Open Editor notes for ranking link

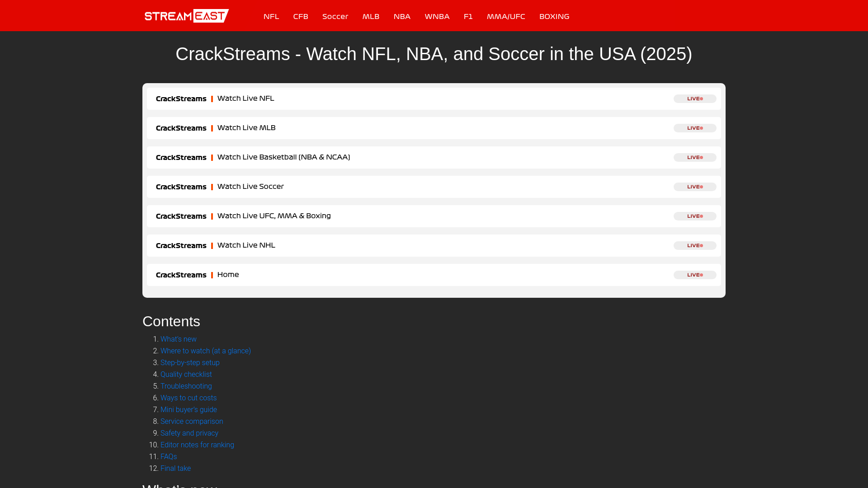pos(197,445)
